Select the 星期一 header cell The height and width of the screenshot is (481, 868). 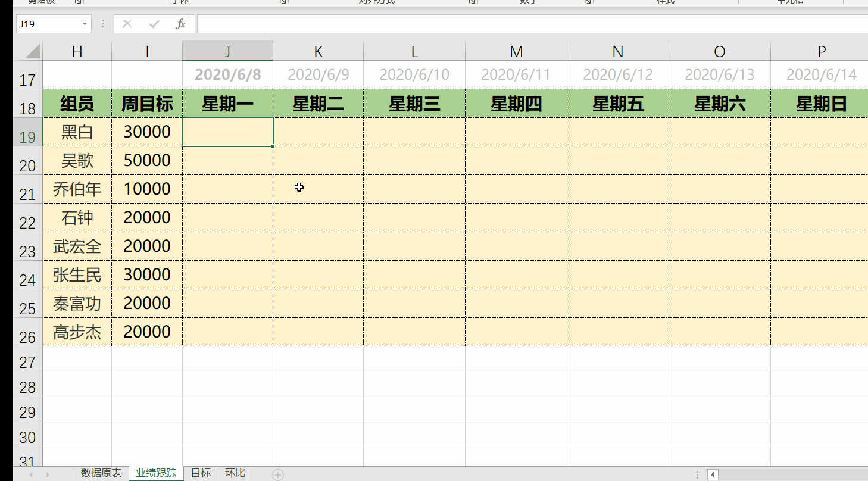click(227, 104)
